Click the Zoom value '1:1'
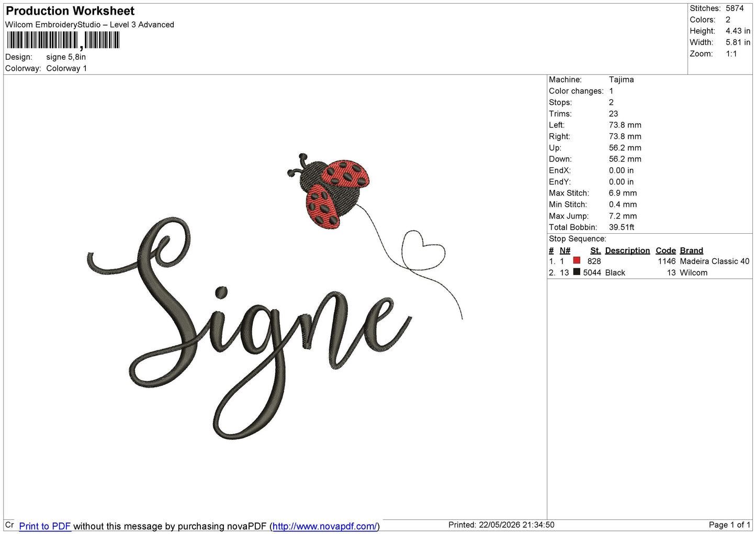This screenshot has width=756, height=534. pos(731,54)
